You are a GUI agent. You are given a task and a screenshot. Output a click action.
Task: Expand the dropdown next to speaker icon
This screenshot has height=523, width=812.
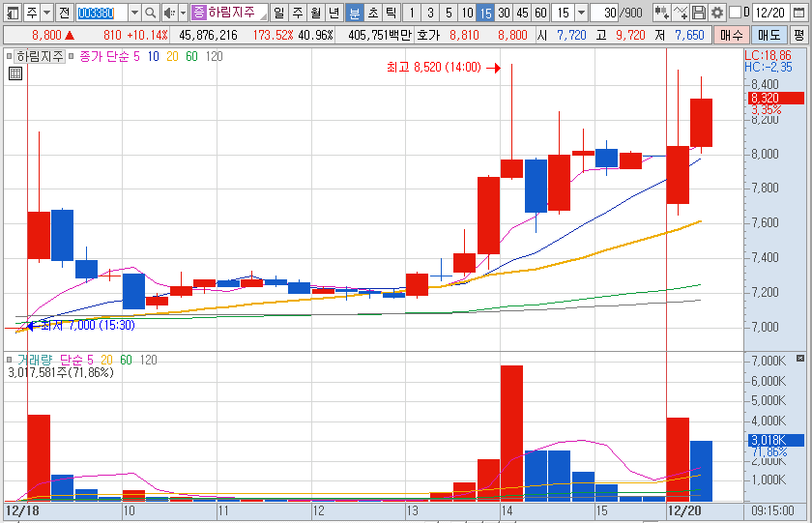coord(183,13)
